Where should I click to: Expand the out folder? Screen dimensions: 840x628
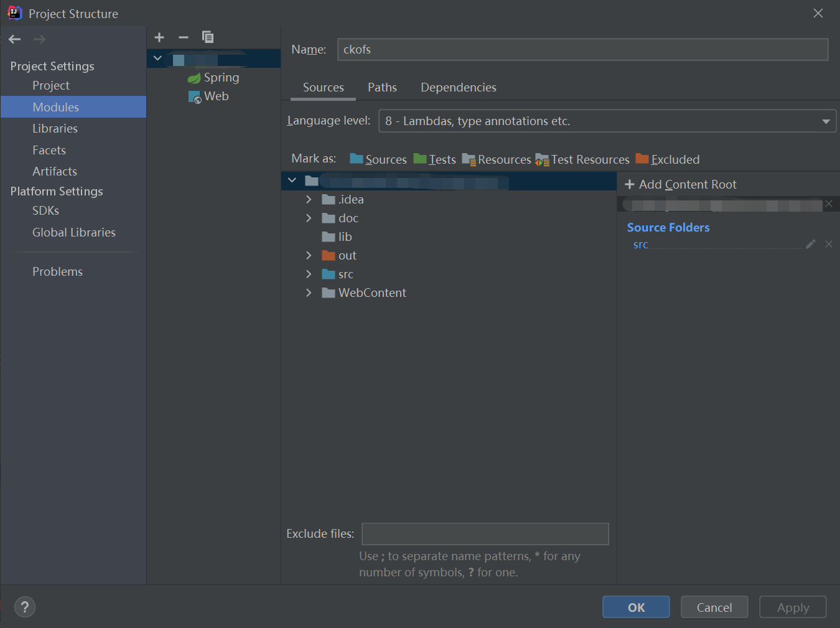tap(309, 256)
